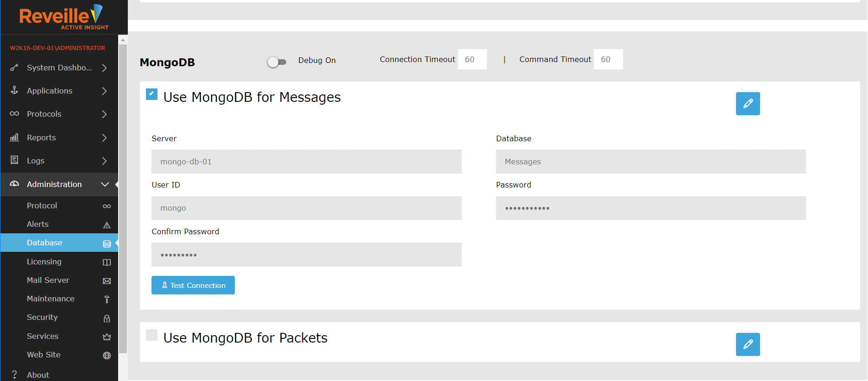Click the Test Connection button
868x381 pixels.
pyautogui.click(x=193, y=285)
